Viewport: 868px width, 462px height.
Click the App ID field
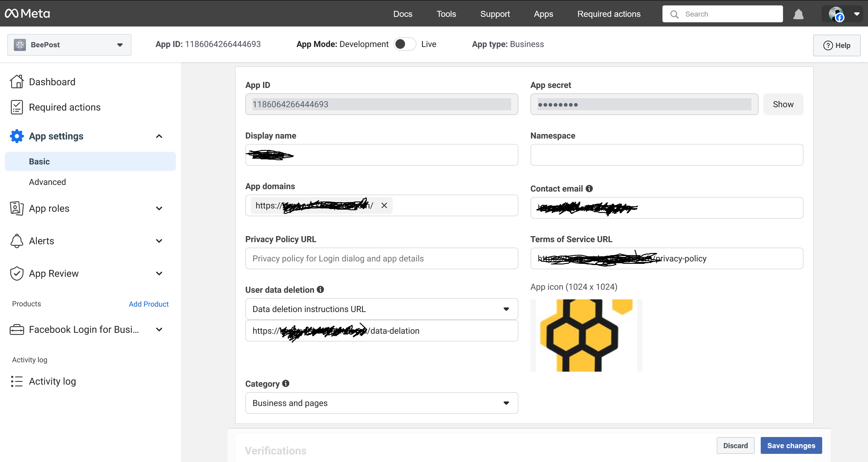point(382,105)
